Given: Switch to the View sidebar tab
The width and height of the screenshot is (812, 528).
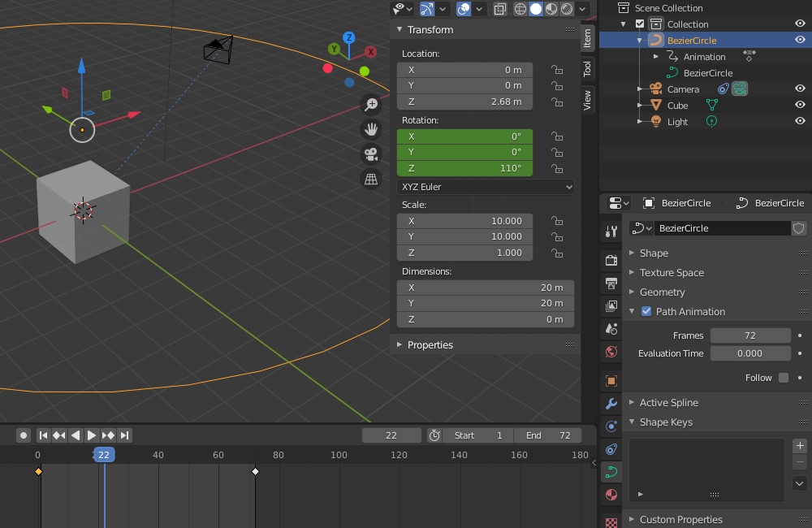Looking at the screenshot, I should click(x=587, y=99).
